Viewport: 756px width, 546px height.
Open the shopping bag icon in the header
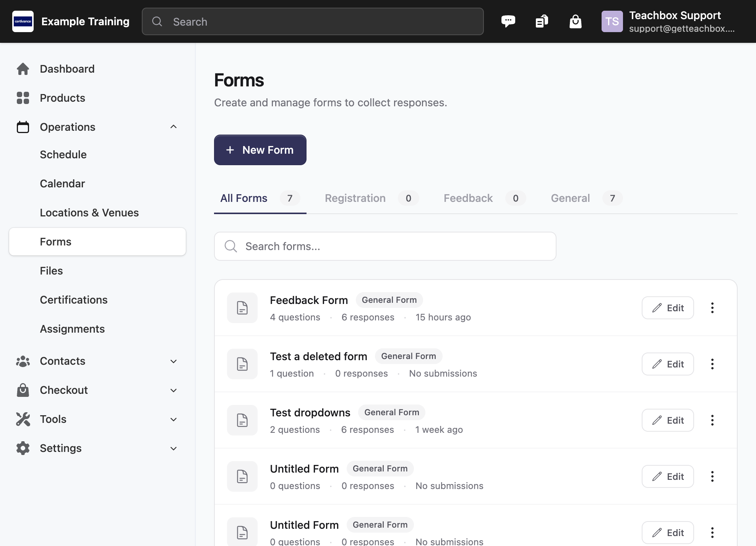(x=575, y=21)
